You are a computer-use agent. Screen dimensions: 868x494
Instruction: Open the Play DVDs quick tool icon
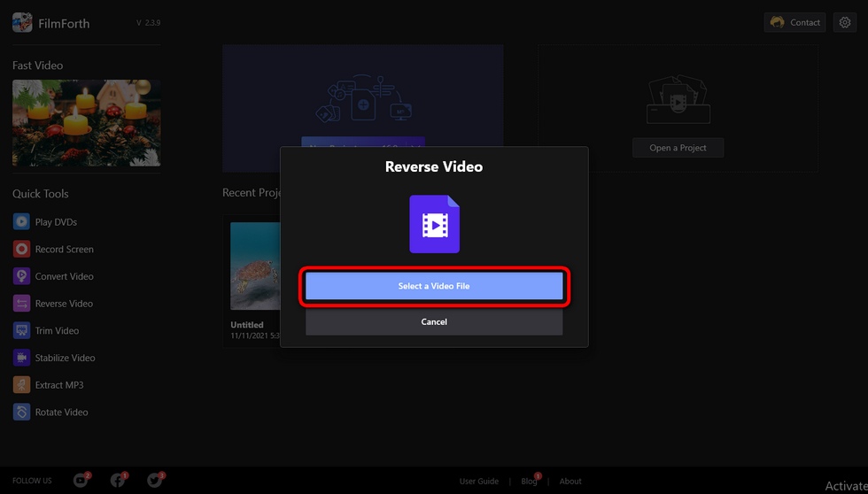[x=21, y=222]
